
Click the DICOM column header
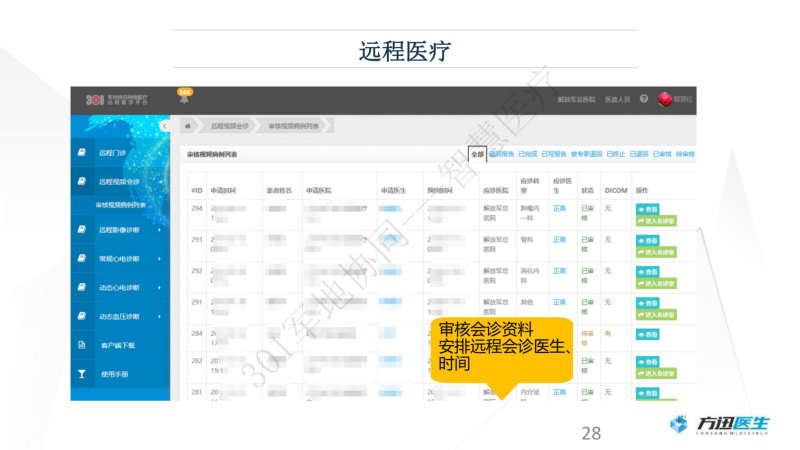[x=616, y=190]
